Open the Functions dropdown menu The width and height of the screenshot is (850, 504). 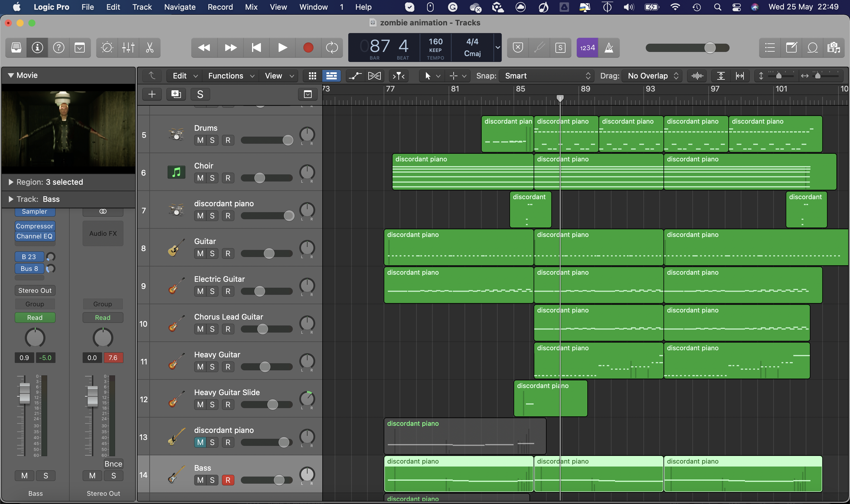coord(231,76)
